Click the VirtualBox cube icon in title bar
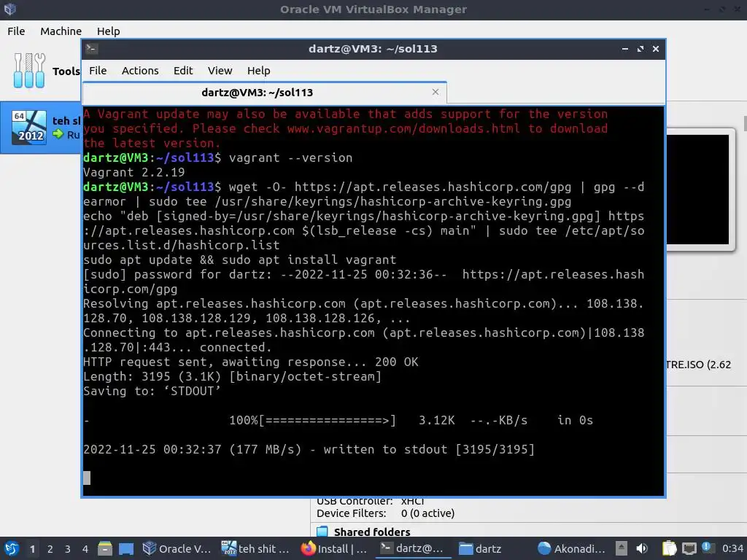 pyautogui.click(x=9, y=9)
